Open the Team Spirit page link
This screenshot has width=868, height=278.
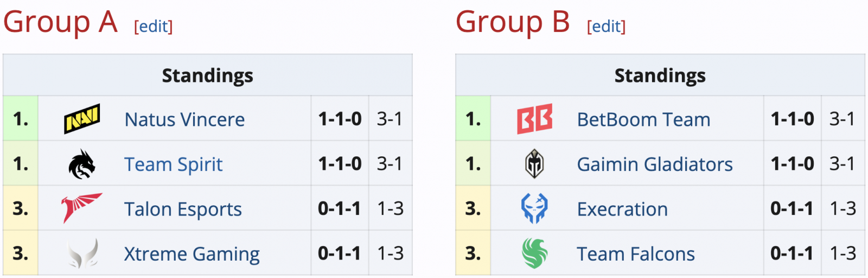point(174,164)
